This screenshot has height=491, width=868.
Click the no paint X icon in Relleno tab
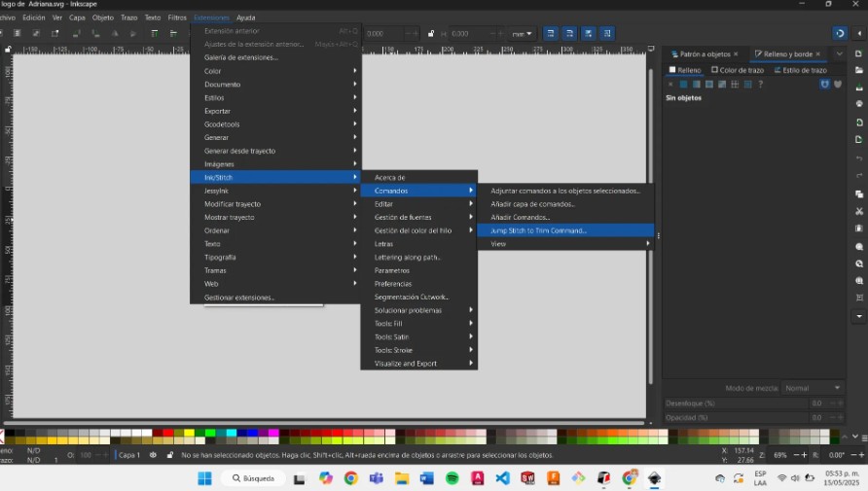(670, 84)
